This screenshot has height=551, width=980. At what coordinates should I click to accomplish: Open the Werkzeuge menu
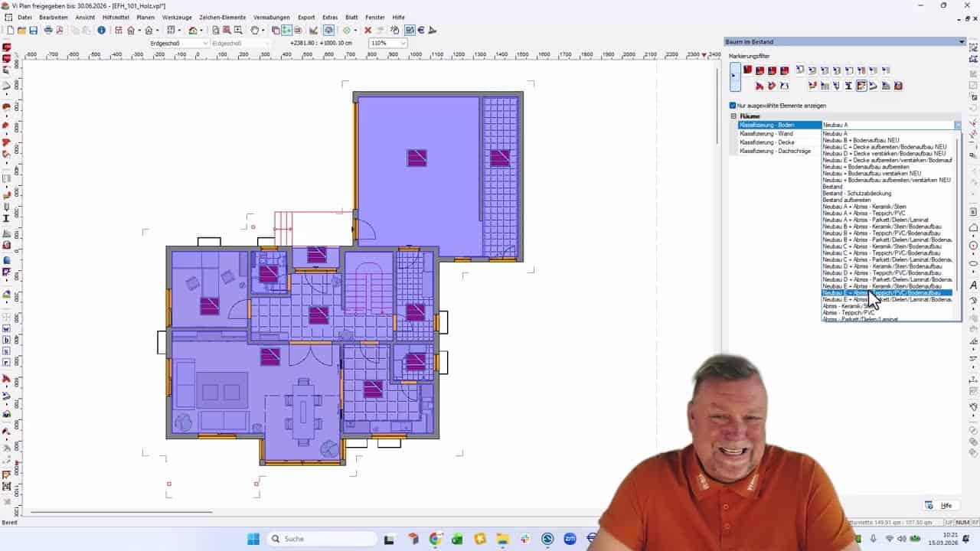tap(177, 17)
